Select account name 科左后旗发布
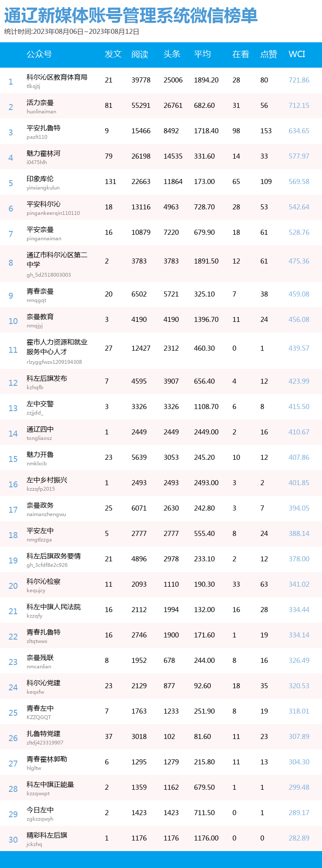The width and height of the screenshot is (322, 868). coord(47,378)
